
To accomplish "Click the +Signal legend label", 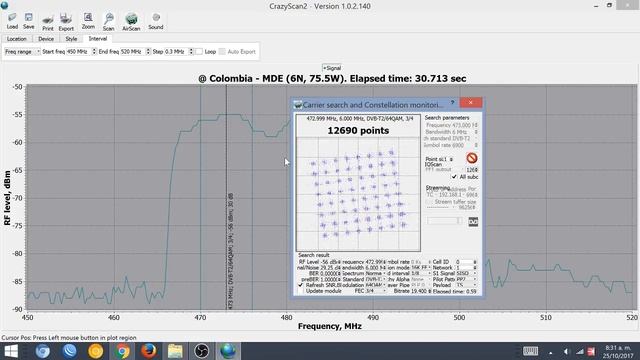I will tap(332, 68).
